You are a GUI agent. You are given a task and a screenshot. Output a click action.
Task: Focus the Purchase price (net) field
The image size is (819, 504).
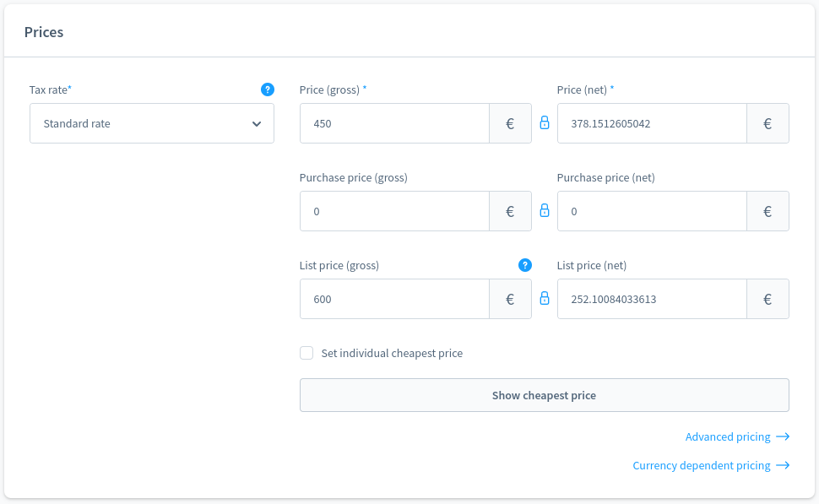[652, 211]
